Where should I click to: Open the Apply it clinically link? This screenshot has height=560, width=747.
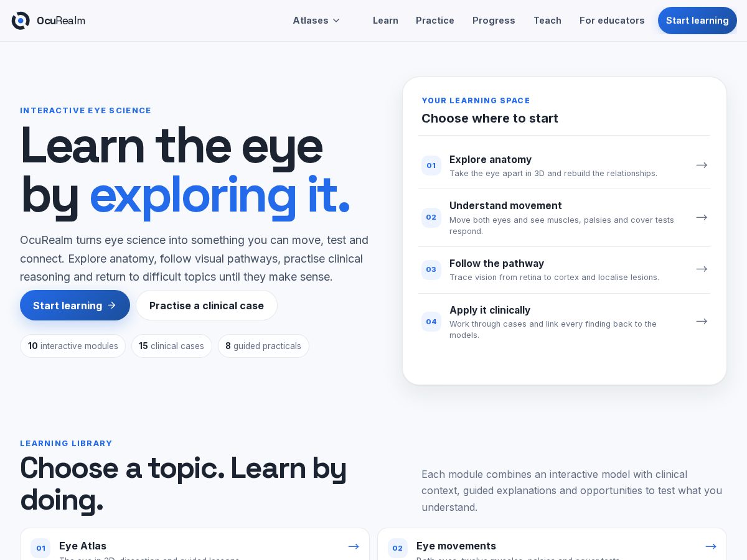point(564,322)
